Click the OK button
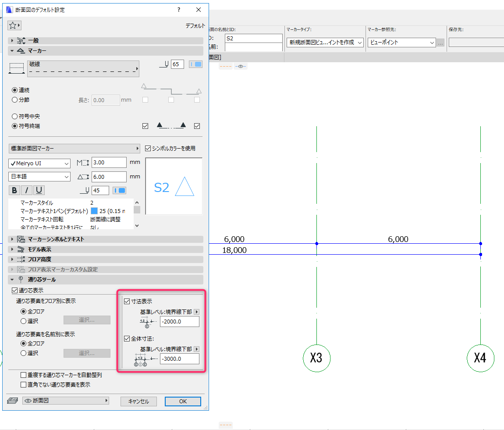This screenshot has width=504, height=430. coord(183,401)
